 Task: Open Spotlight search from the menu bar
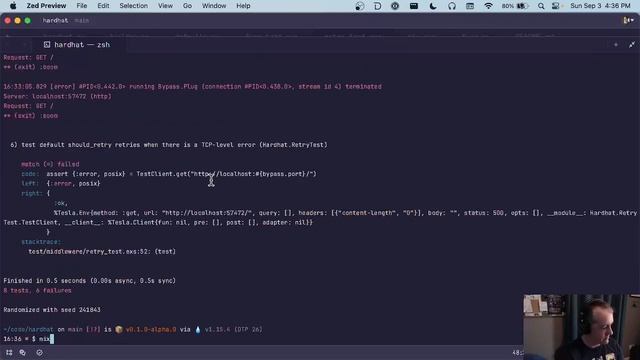coord(541,6)
